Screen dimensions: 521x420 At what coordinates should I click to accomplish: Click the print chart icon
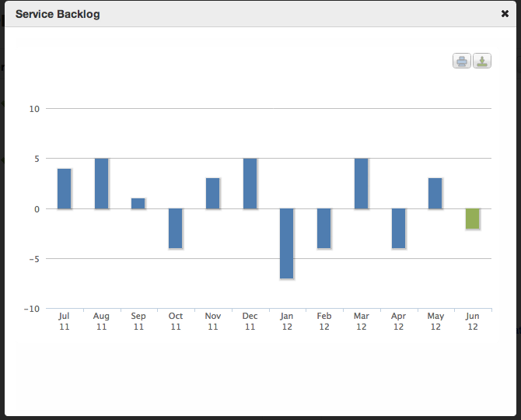462,61
